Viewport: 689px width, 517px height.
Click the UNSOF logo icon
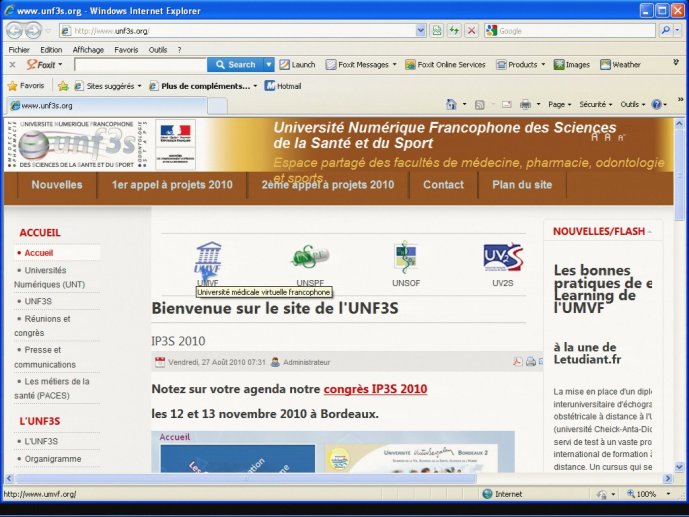[x=406, y=257]
